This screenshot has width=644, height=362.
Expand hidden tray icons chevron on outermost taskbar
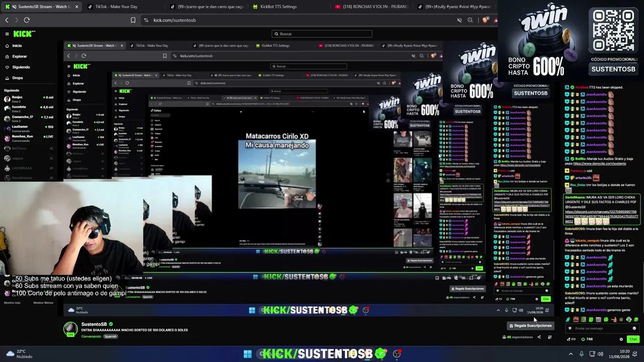(x=571, y=354)
